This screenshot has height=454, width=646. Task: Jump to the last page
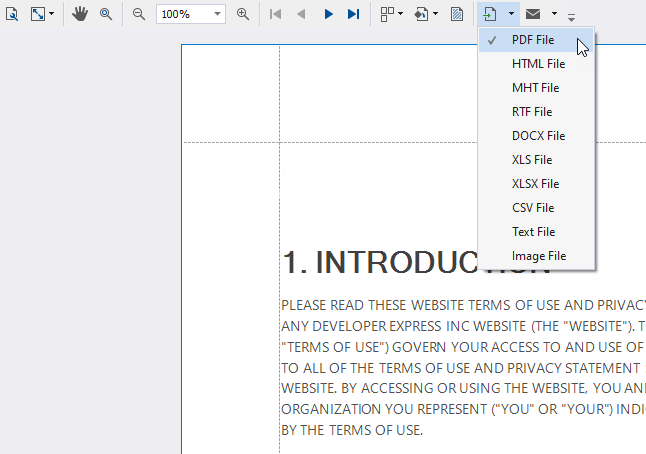tap(353, 14)
